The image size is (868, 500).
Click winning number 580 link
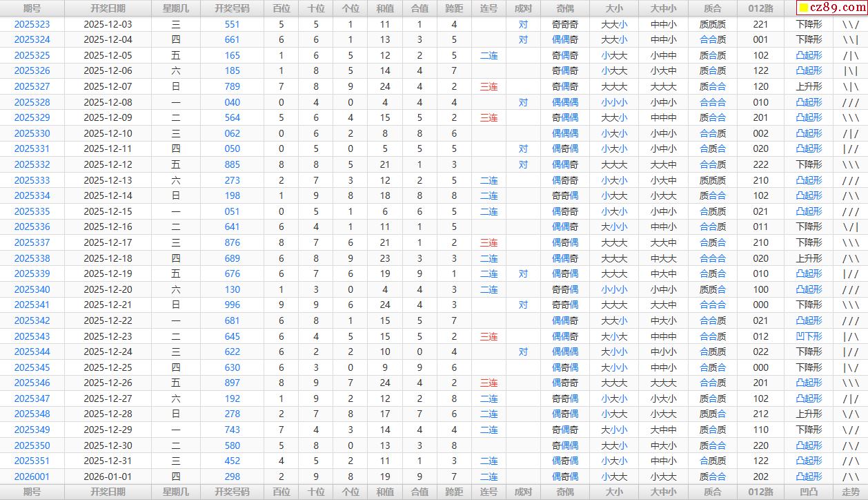pyautogui.click(x=233, y=445)
